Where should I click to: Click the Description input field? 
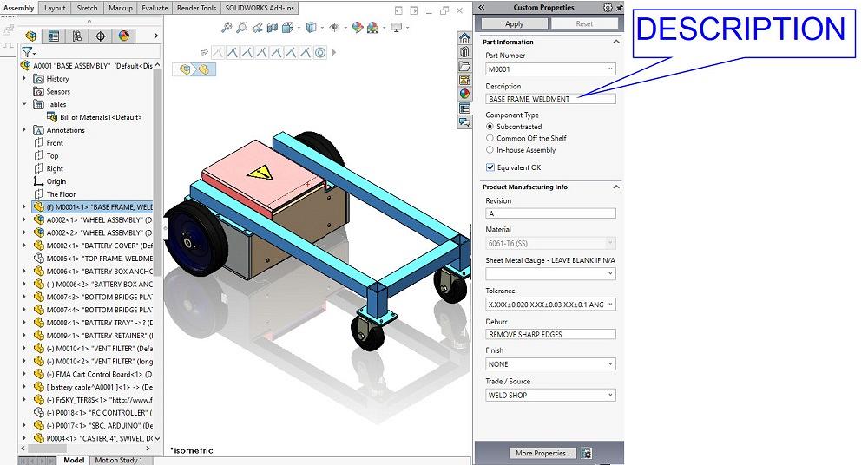[550, 99]
